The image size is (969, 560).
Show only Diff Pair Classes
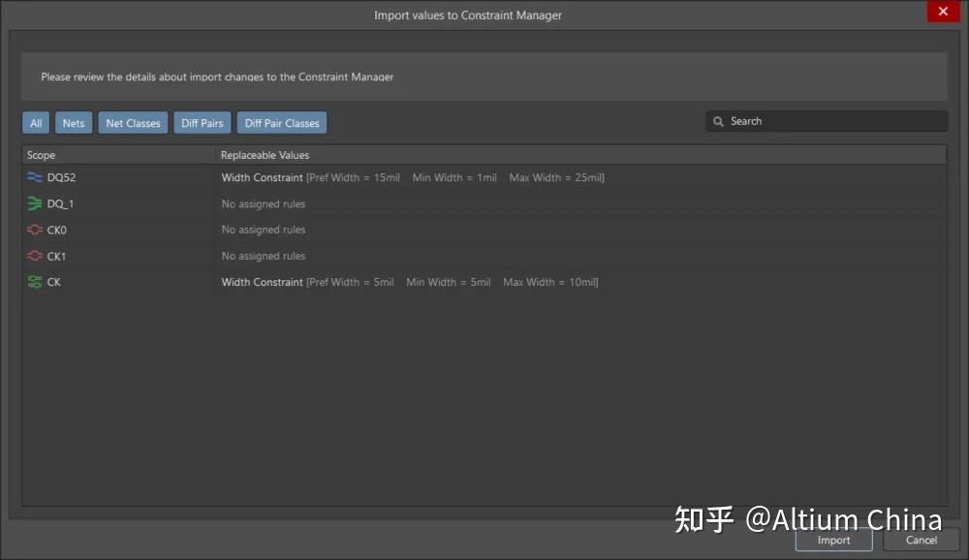(282, 122)
